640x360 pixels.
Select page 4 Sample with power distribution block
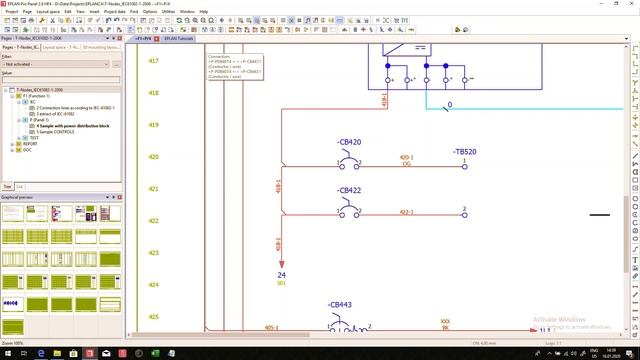tap(73, 126)
